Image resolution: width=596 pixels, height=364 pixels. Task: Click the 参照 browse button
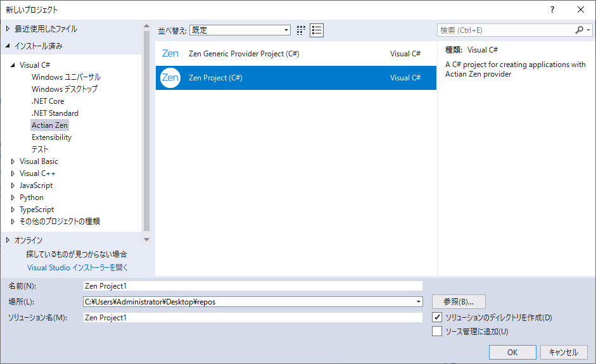point(459,301)
